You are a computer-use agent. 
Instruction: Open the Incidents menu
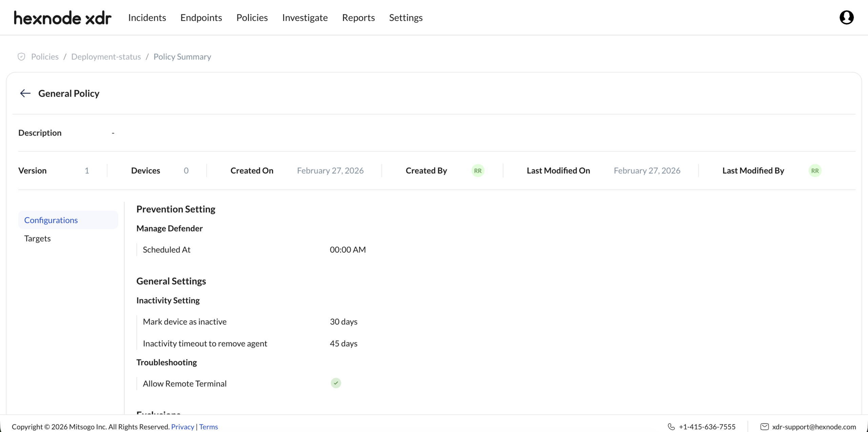click(x=147, y=18)
